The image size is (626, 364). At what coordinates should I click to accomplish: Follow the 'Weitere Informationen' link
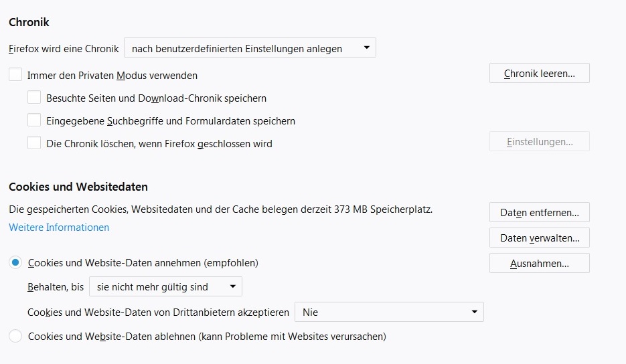tap(59, 227)
